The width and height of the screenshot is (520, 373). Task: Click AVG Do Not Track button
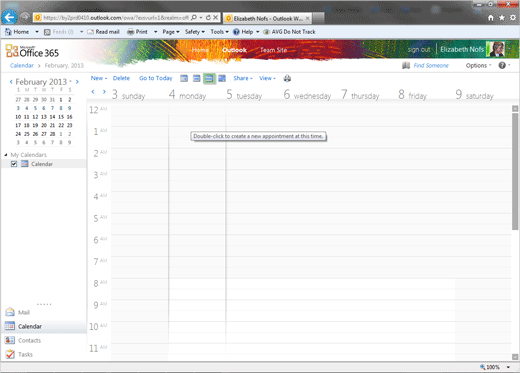point(289,32)
